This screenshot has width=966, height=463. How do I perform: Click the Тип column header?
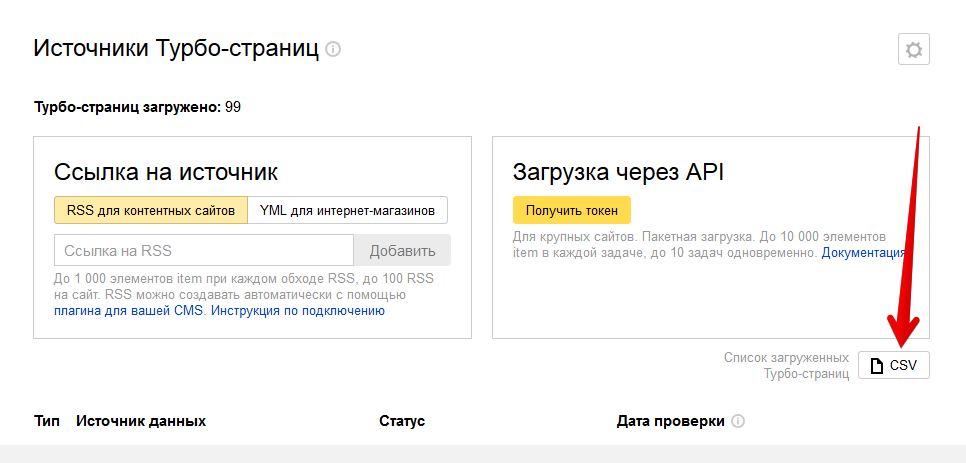point(46,421)
